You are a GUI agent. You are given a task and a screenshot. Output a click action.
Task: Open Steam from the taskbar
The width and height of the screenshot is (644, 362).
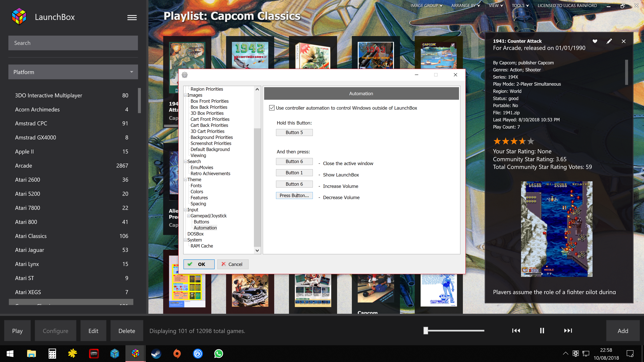click(x=156, y=353)
